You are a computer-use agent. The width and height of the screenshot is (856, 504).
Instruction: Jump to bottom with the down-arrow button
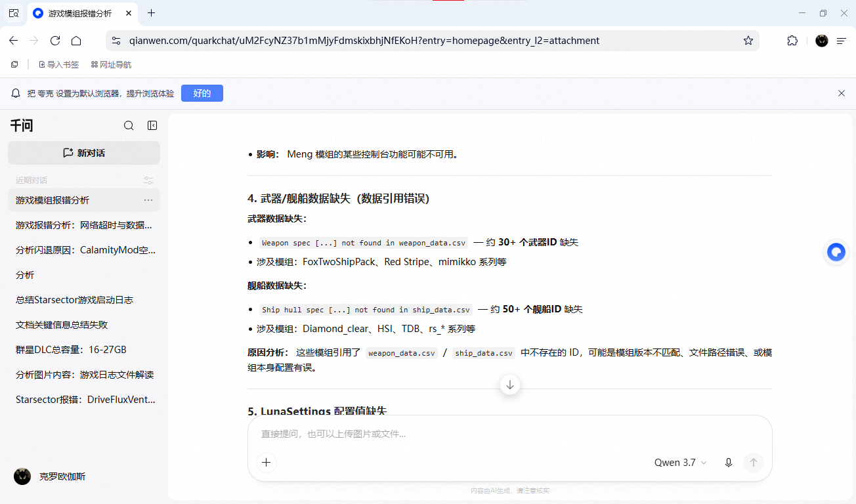(x=510, y=385)
